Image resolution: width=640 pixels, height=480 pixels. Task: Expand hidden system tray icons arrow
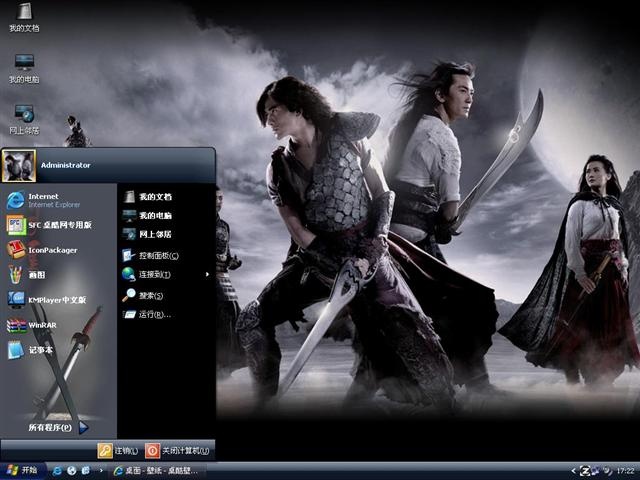pos(573,471)
